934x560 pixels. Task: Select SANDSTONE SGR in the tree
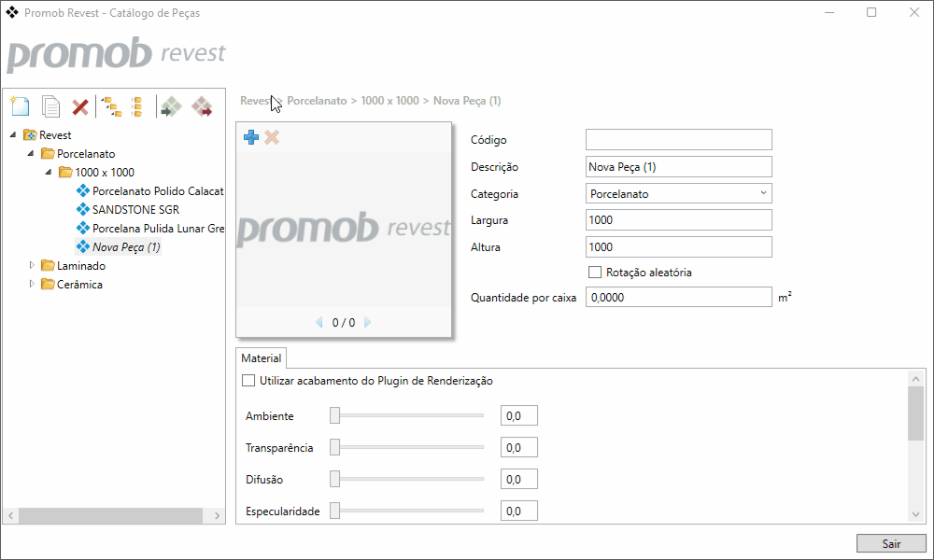tap(135, 209)
